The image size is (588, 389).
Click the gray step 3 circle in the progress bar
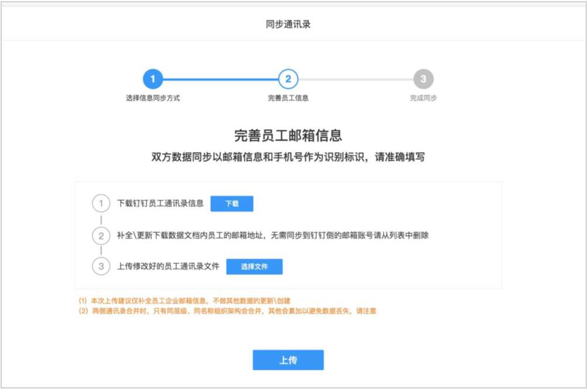(x=423, y=79)
